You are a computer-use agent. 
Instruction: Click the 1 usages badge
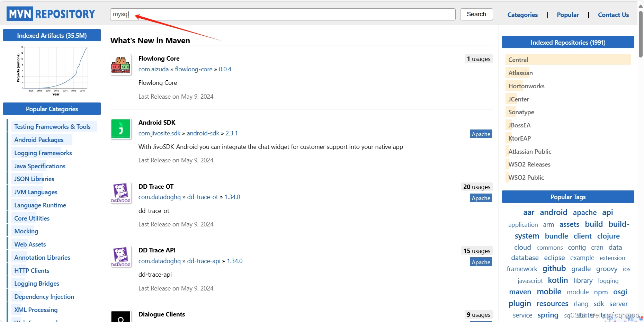pos(478,59)
